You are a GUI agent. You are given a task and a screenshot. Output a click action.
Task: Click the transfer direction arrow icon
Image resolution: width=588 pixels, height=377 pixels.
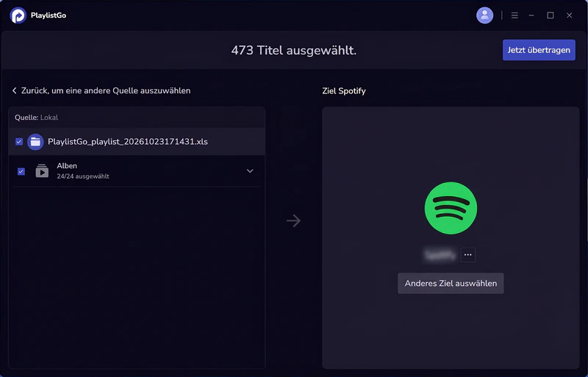[x=293, y=220]
